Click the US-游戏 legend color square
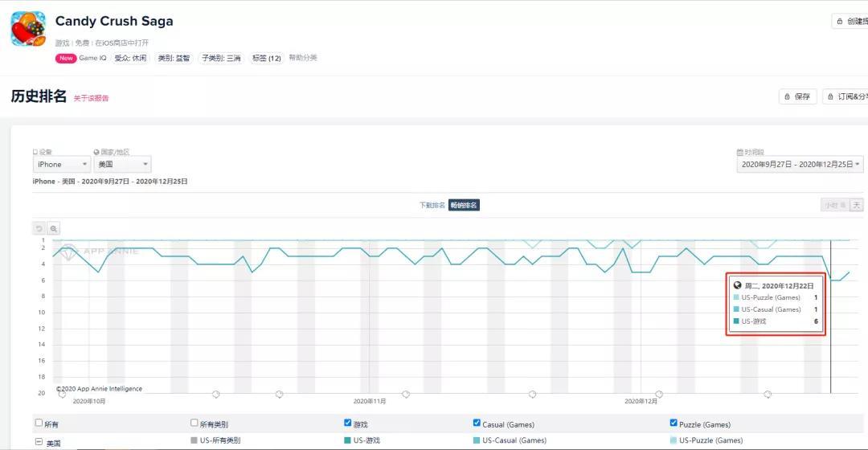The image size is (868, 450). [347, 440]
